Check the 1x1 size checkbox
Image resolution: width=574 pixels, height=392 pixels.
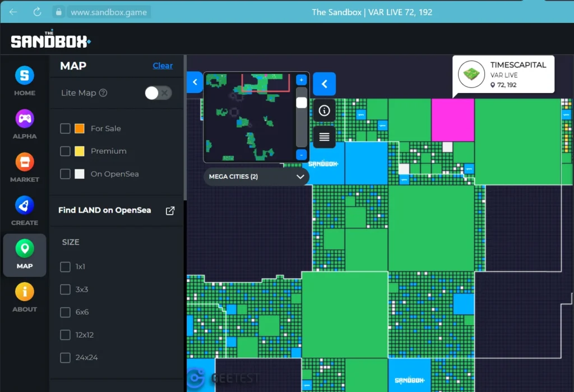pos(65,267)
